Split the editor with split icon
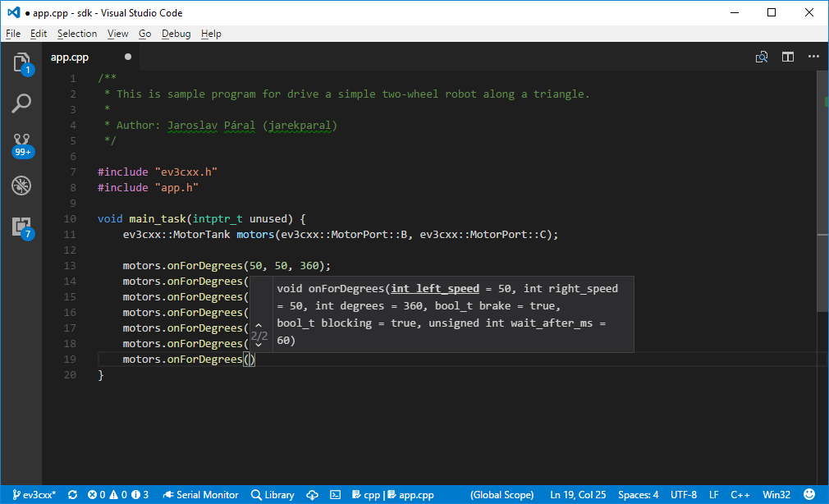The height and width of the screenshot is (504, 829). pos(788,57)
